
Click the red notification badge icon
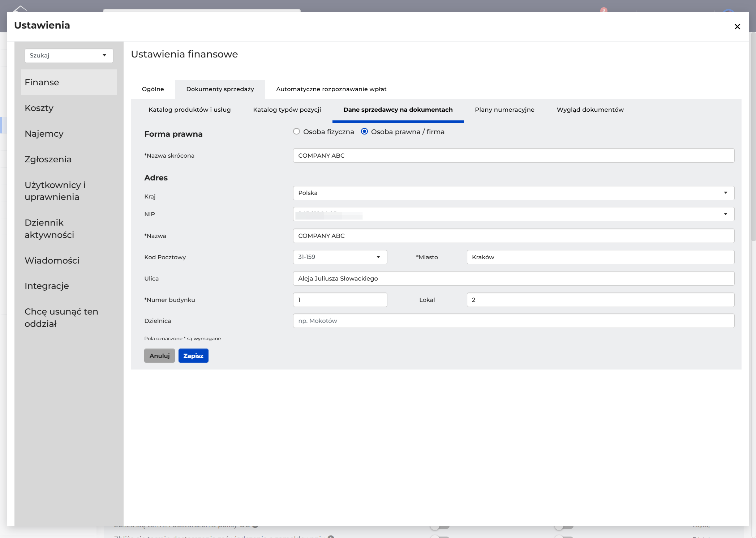pos(603,10)
